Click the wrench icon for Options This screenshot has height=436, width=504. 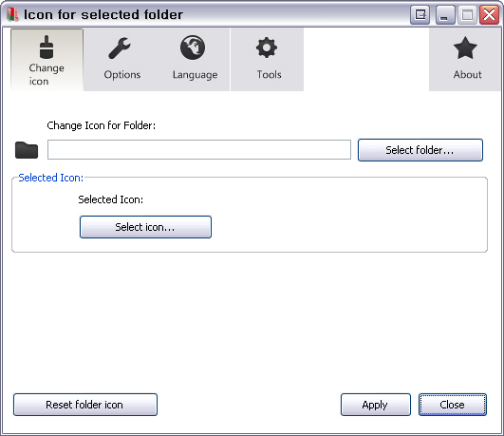(x=120, y=48)
